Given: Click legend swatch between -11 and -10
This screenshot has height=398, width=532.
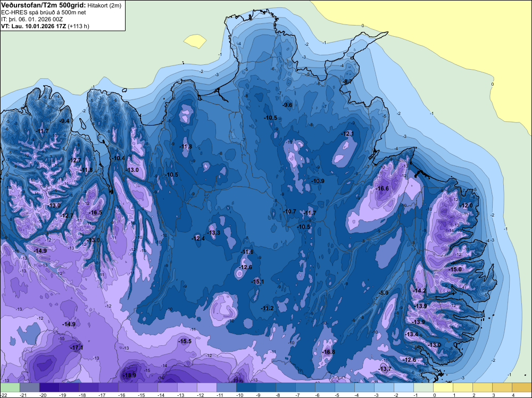Looking at the screenshot, I should pyautogui.click(x=226, y=387).
